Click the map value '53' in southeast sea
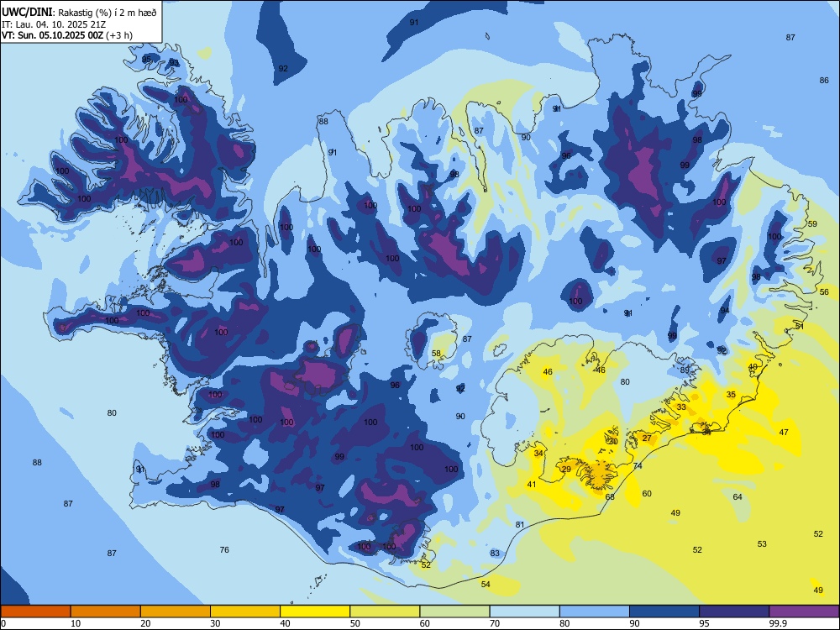The height and width of the screenshot is (630, 840). pos(762,544)
